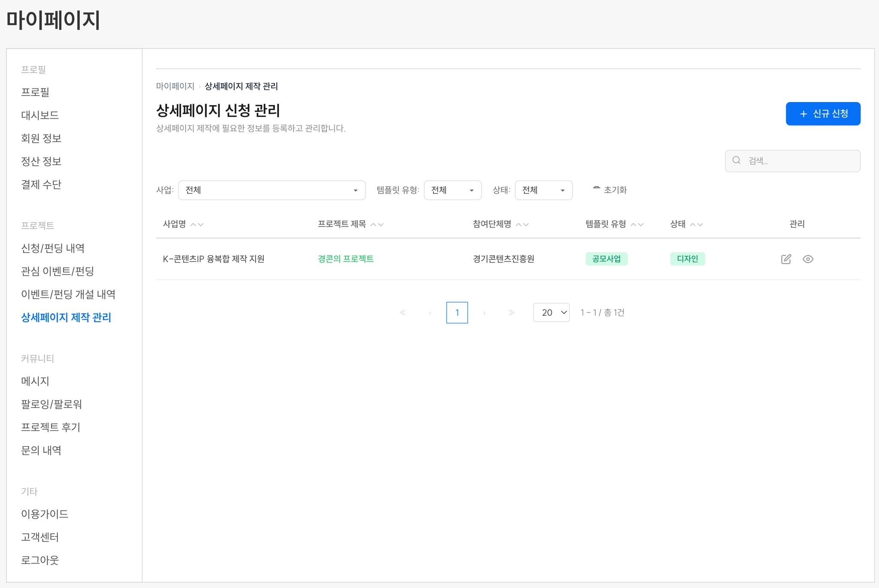Screen dimensions: 879x588
Task: Select 대시보드 in sidebar menu
Action: pos(40,115)
